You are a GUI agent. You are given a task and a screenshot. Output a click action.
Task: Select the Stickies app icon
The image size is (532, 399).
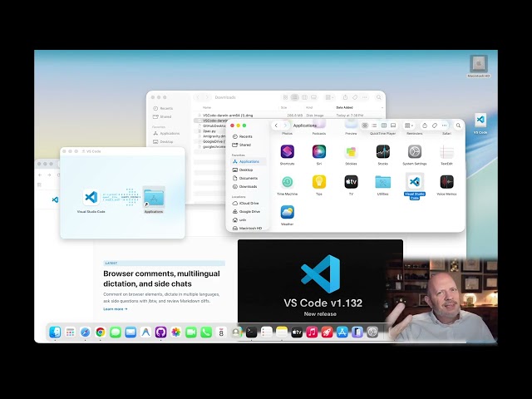[351, 151]
